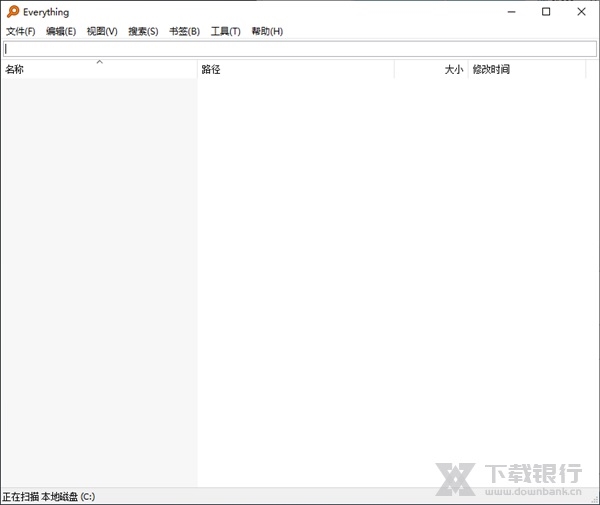Open the 视图(V) menu
This screenshot has height=505, width=600.
click(x=102, y=31)
